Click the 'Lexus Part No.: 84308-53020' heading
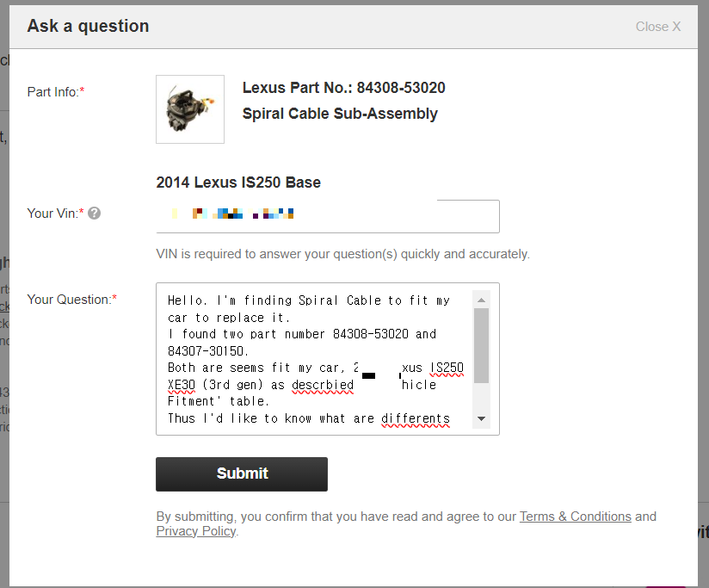The height and width of the screenshot is (588, 709). (343, 88)
